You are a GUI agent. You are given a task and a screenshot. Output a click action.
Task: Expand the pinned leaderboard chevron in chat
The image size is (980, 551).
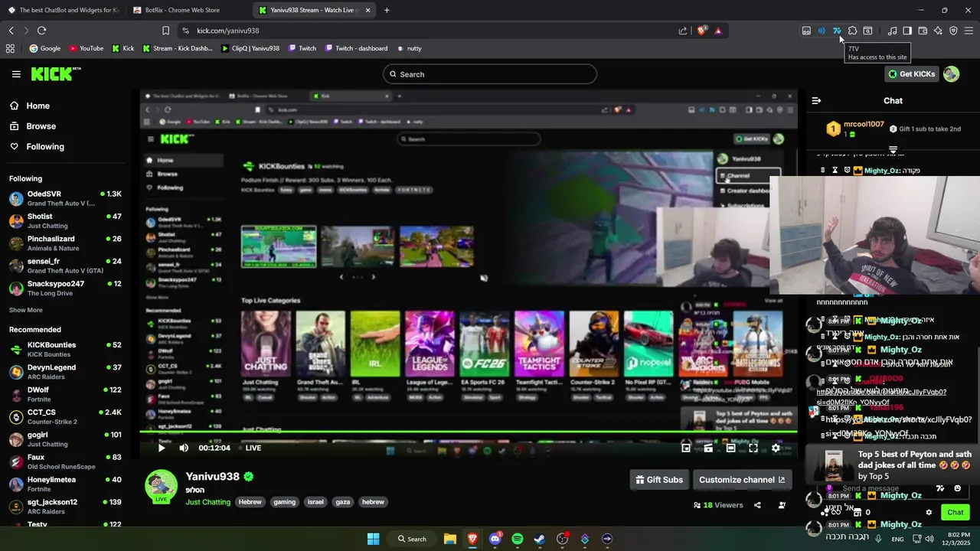(893, 149)
